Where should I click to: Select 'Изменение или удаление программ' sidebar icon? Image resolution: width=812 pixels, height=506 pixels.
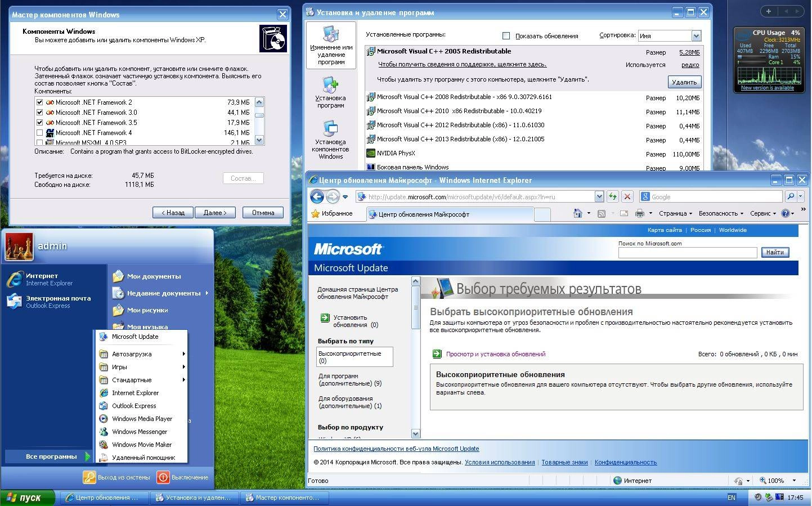click(x=331, y=45)
